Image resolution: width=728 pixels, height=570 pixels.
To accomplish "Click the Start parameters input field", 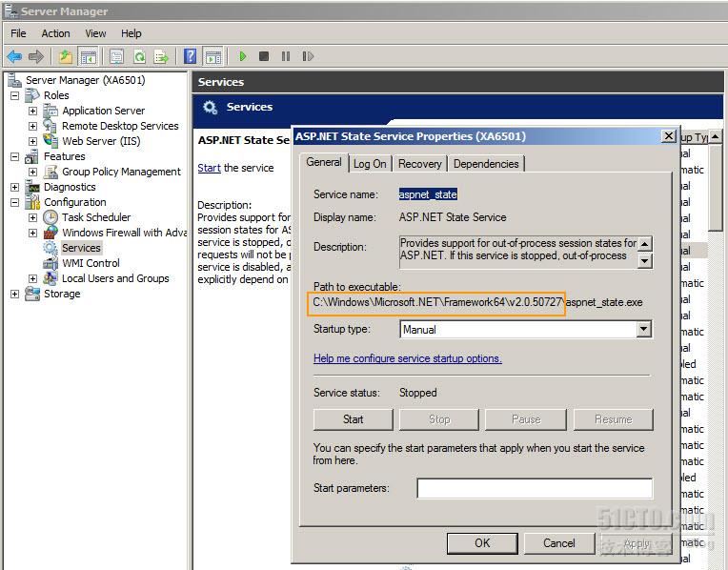I will tap(535, 488).
